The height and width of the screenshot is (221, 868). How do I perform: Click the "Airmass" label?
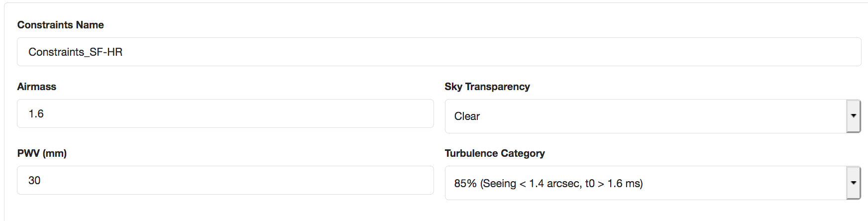36,87
